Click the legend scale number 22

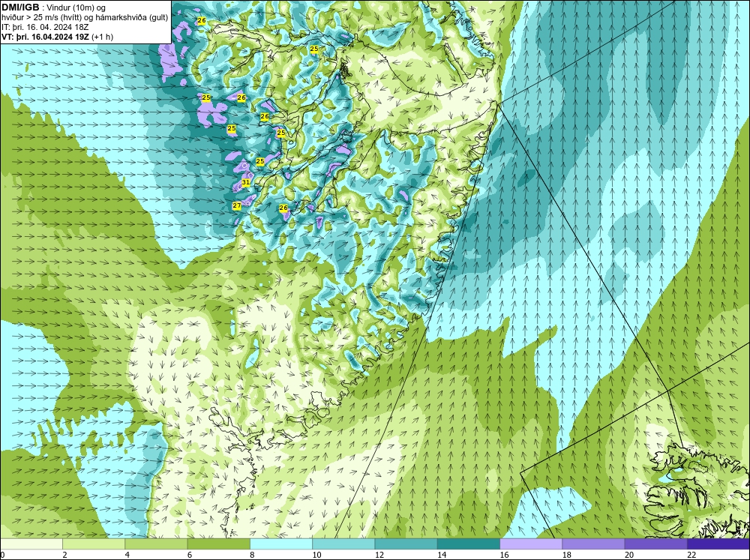pyautogui.click(x=691, y=555)
